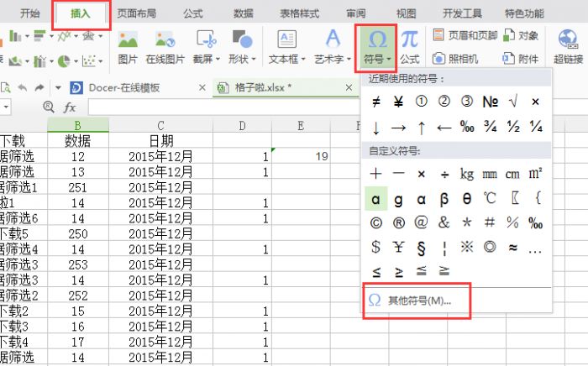Insert the ½ fraction symbol

(512, 128)
